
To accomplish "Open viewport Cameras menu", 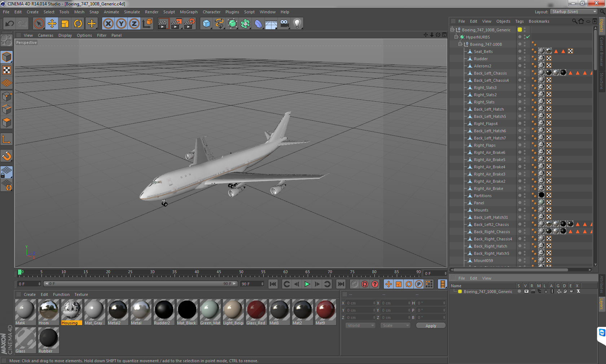I will pyautogui.click(x=45, y=35).
